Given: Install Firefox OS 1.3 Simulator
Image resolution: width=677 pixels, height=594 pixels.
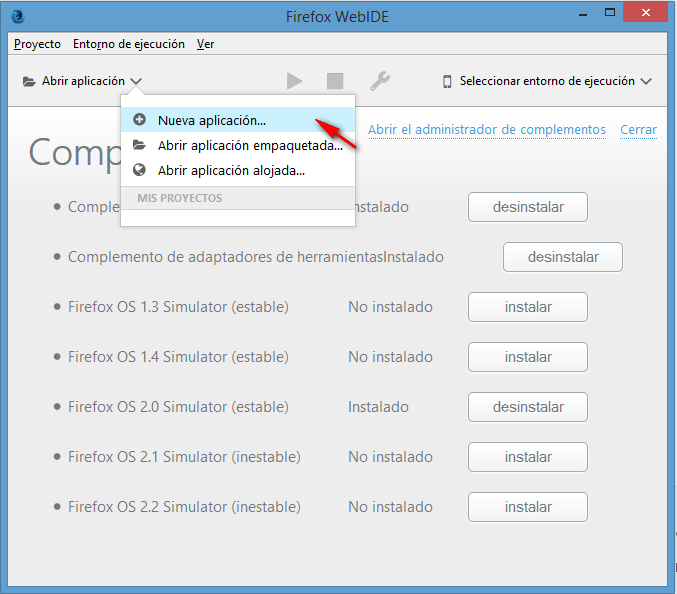Looking at the screenshot, I should click(x=528, y=307).
